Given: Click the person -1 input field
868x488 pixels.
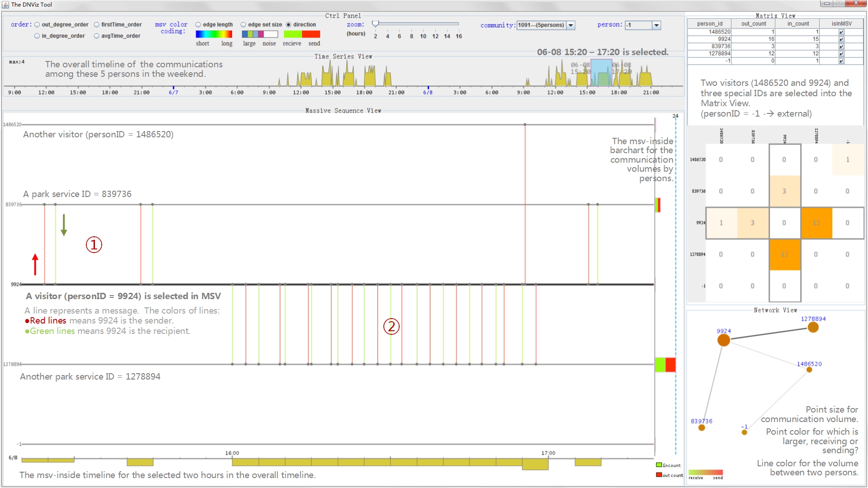Looking at the screenshot, I should pos(639,25).
